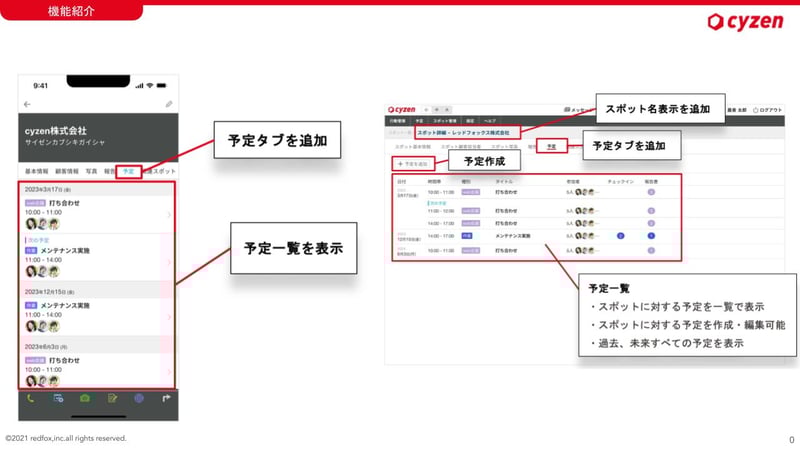Click the cyzen logo in the web app header
Viewport: 800px width, 450px height.
pyautogui.click(x=402, y=110)
